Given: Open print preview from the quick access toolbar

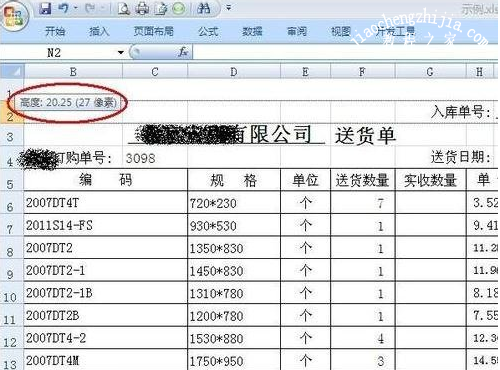Looking at the screenshot, I should click(124, 8).
